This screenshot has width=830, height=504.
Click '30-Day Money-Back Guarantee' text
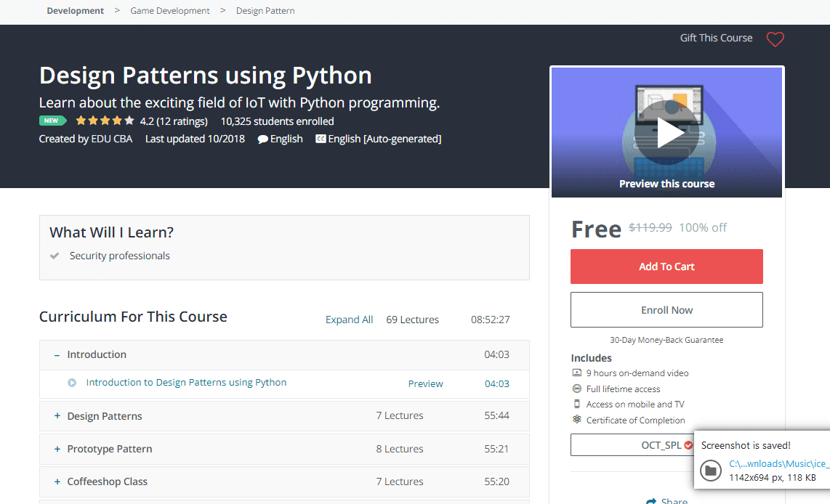pos(666,340)
